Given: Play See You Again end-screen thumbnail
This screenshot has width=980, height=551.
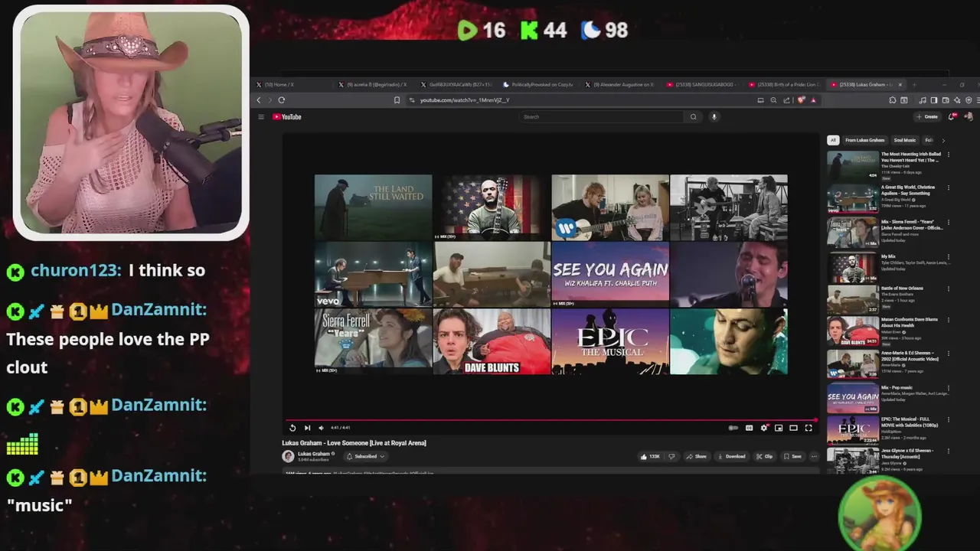Looking at the screenshot, I should click(610, 274).
